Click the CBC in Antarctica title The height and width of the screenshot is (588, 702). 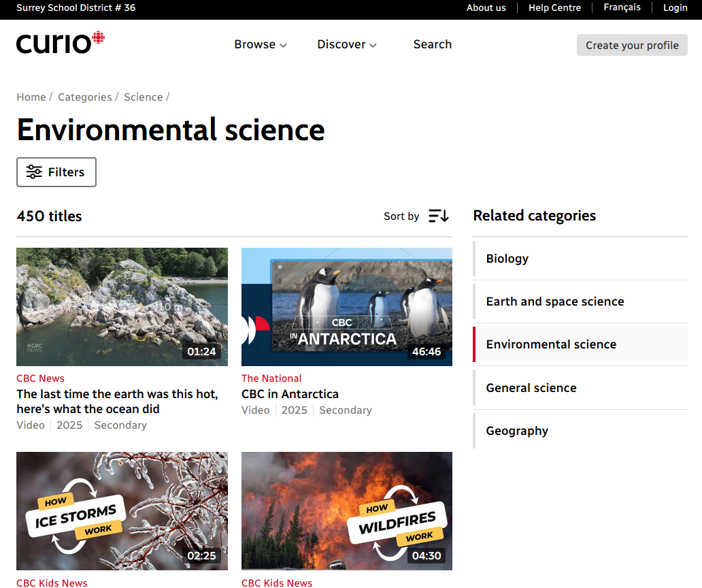[x=290, y=394]
